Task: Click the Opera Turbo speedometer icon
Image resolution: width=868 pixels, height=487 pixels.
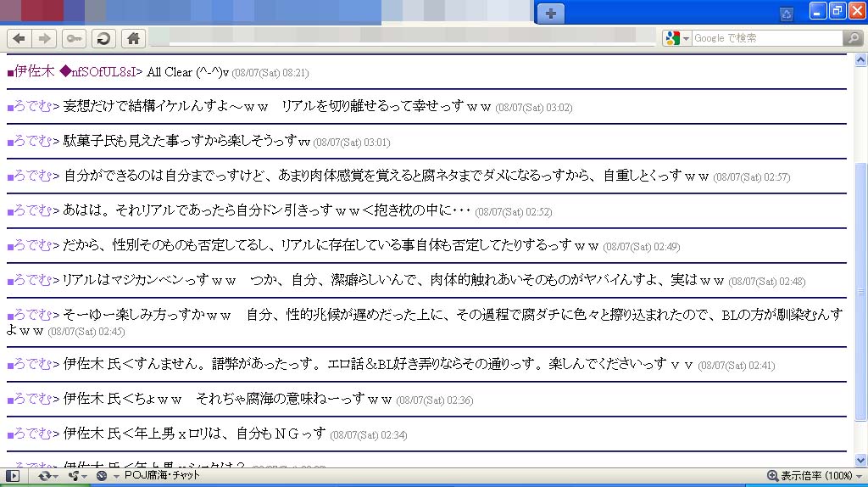Action: pos(102,476)
